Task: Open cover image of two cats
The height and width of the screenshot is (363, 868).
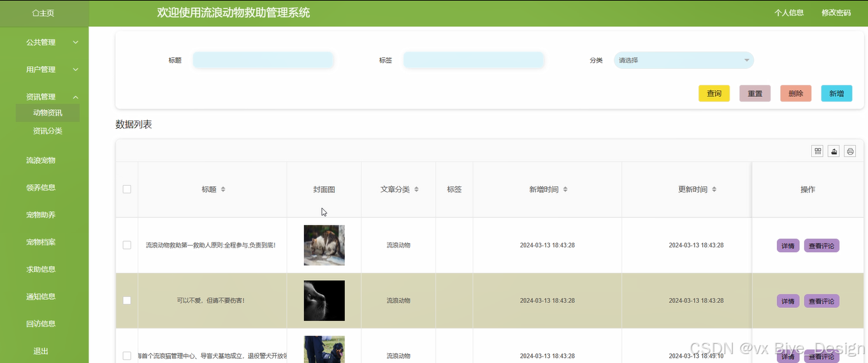Action: coord(324,245)
